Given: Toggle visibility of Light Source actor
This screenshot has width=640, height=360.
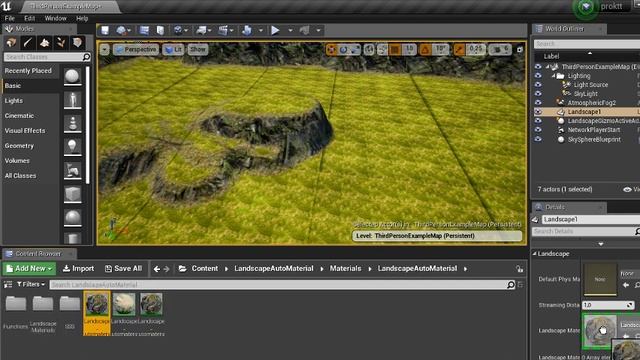Looking at the screenshot, I should (x=538, y=84).
